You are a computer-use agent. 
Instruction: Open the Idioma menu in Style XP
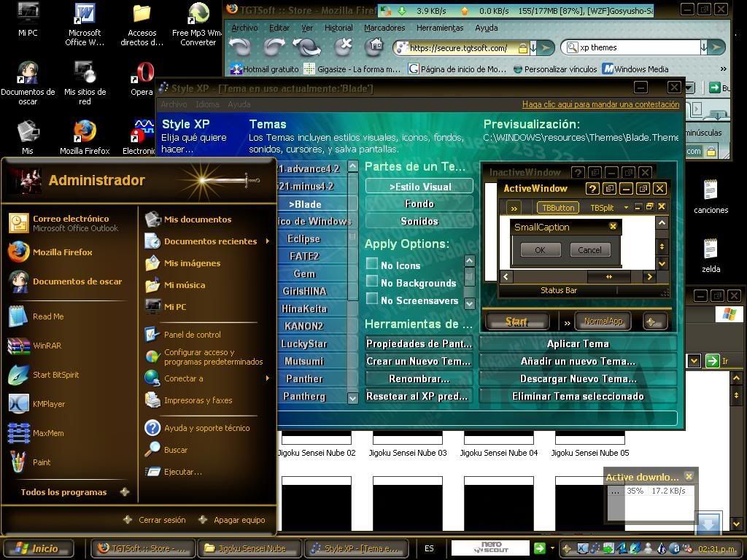[x=207, y=104]
